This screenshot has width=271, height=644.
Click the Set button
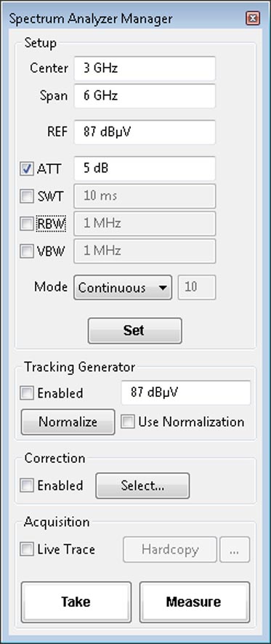(134, 331)
